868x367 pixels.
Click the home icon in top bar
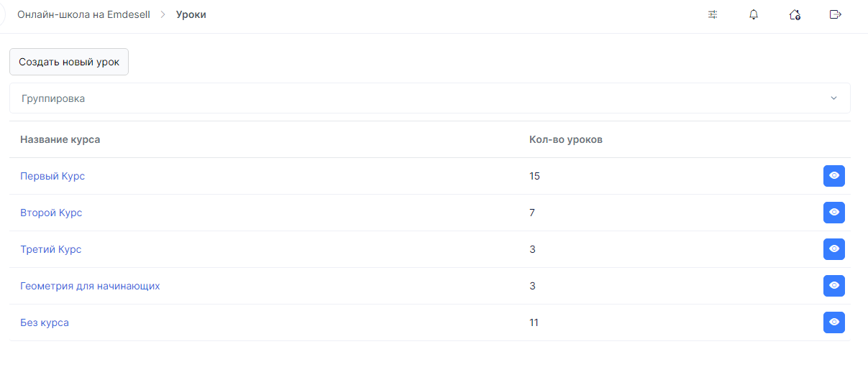795,14
